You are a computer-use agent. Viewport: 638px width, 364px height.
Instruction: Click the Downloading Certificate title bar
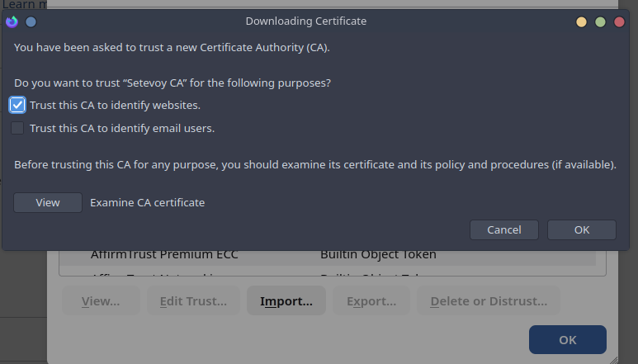[x=305, y=21]
